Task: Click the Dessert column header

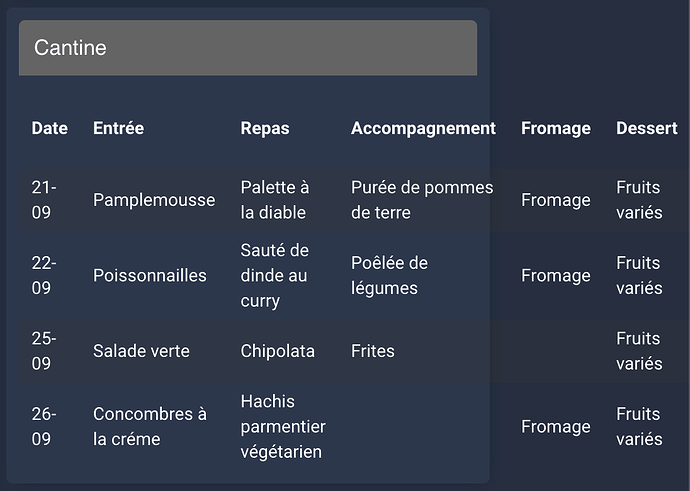Action: (x=646, y=128)
